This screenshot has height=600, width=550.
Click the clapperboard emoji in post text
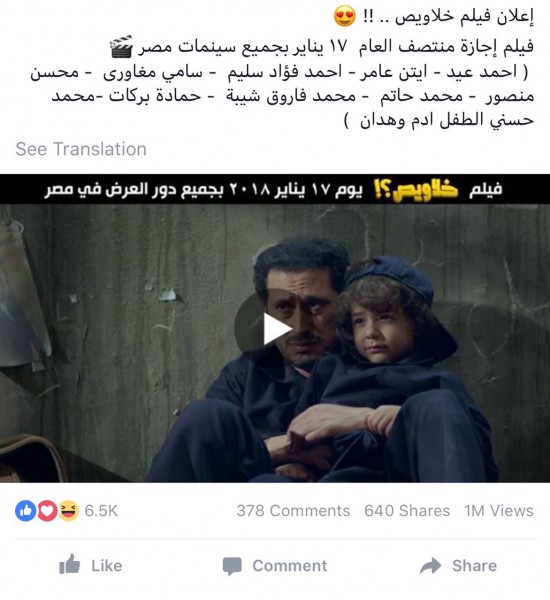[121, 47]
